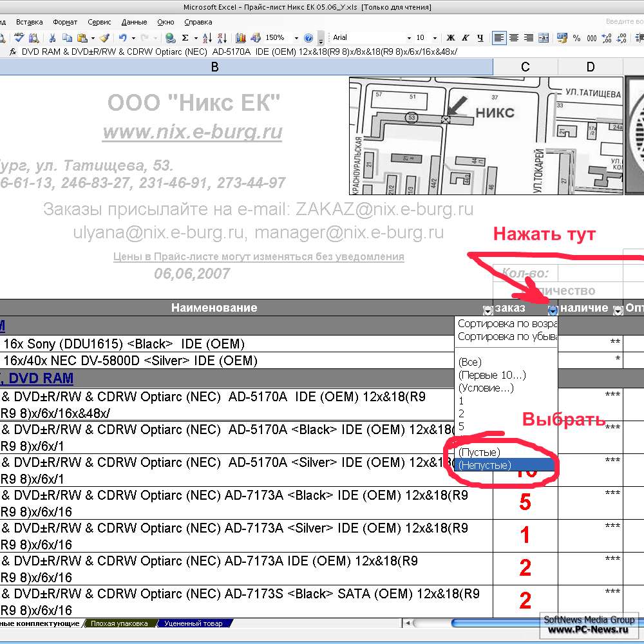
Task: Activate the Format Painter brush
Action: tap(104, 38)
